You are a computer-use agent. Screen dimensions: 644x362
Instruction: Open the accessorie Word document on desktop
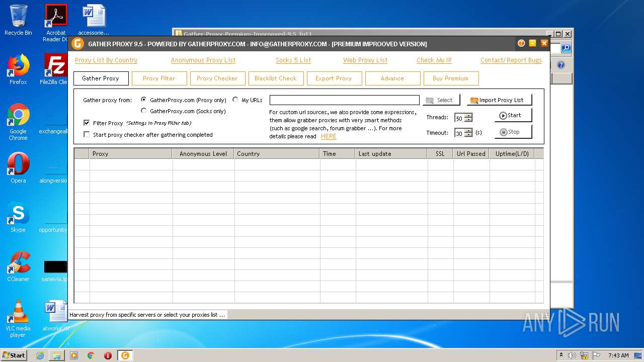click(94, 20)
